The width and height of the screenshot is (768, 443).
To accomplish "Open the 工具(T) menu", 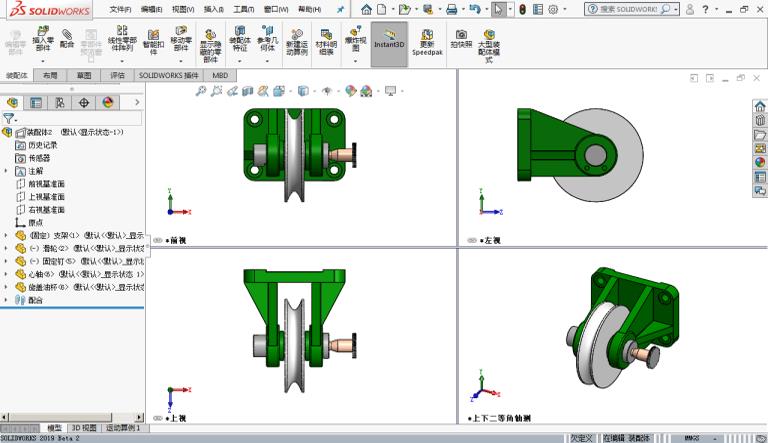I will point(242,9).
